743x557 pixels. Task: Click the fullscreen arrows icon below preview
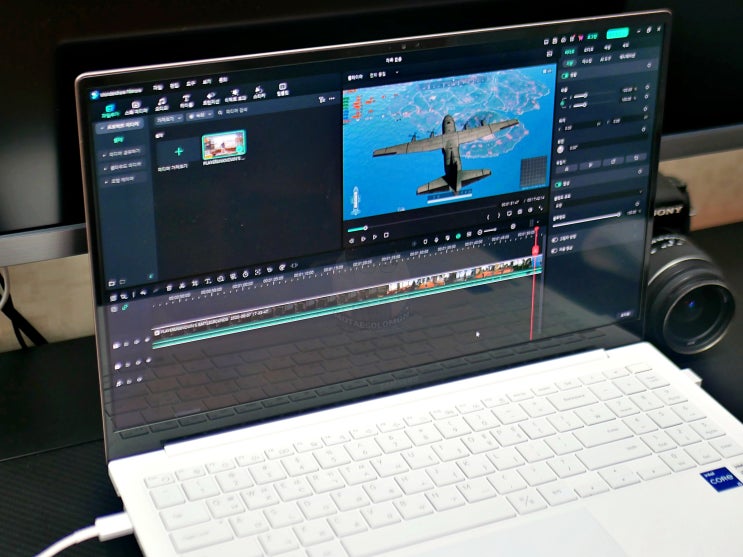(541, 209)
